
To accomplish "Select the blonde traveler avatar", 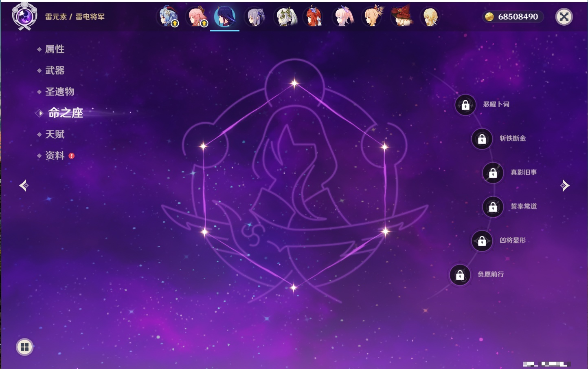I will [x=430, y=17].
